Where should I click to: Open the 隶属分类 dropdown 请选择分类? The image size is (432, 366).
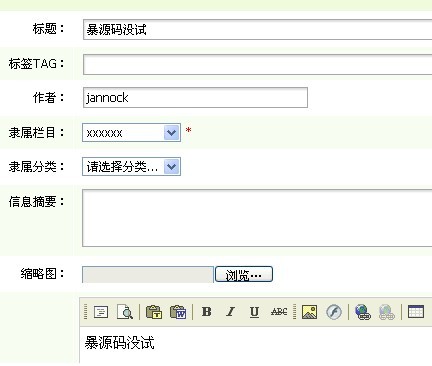tap(131, 167)
